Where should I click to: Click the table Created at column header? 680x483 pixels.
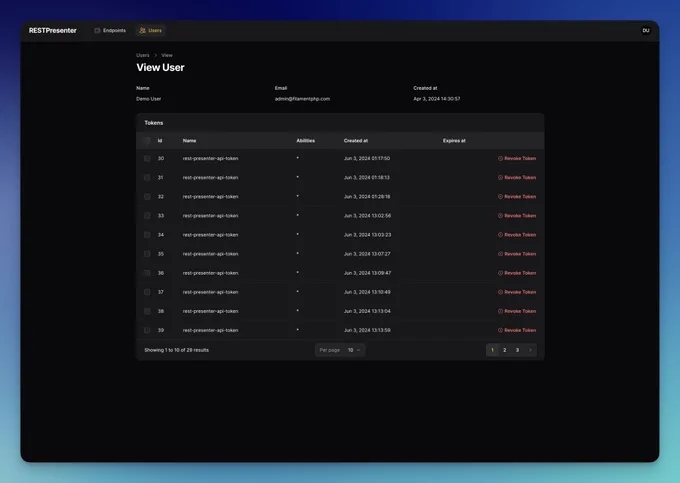tap(356, 140)
